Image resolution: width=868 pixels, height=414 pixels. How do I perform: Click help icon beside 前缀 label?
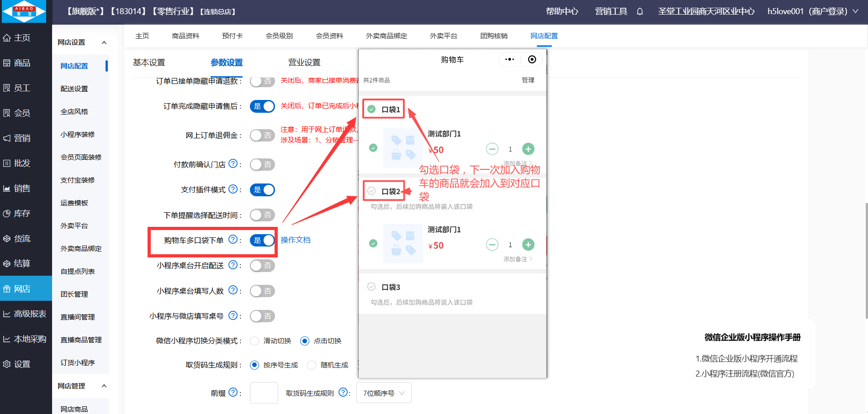click(233, 392)
